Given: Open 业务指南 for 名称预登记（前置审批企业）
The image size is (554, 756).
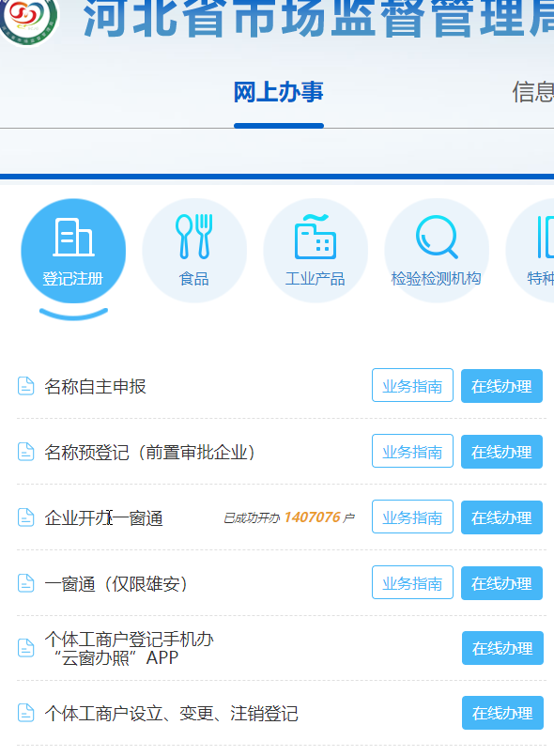Looking at the screenshot, I should (x=412, y=452).
